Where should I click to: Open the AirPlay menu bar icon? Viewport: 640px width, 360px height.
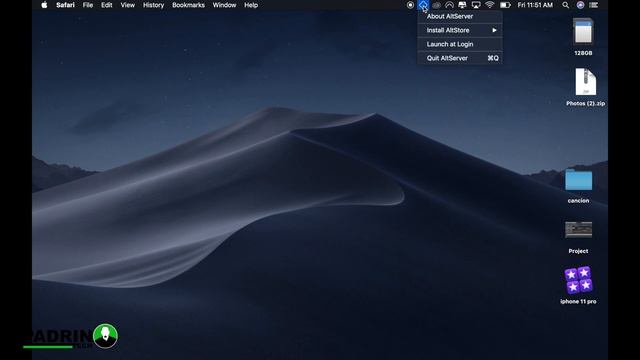pyautogui.click(x=476, y=5)
